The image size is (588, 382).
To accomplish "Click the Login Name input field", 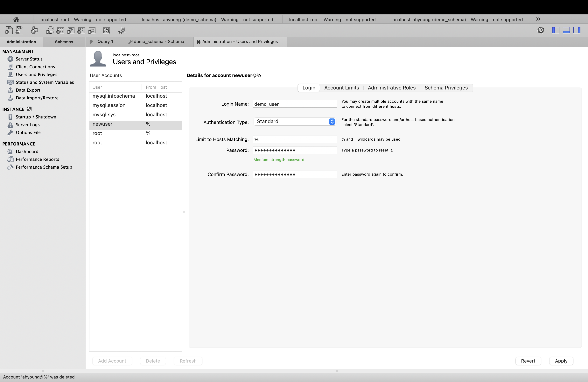I will point(295,104).
